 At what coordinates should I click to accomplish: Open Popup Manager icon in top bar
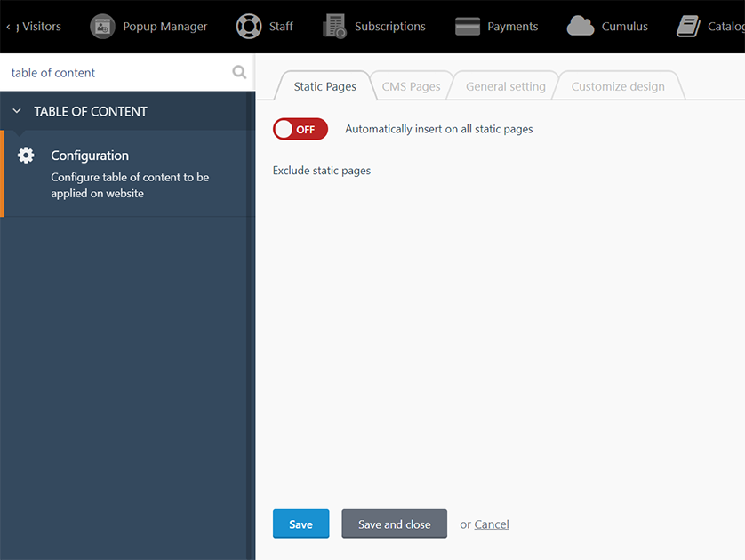[102, 27]
